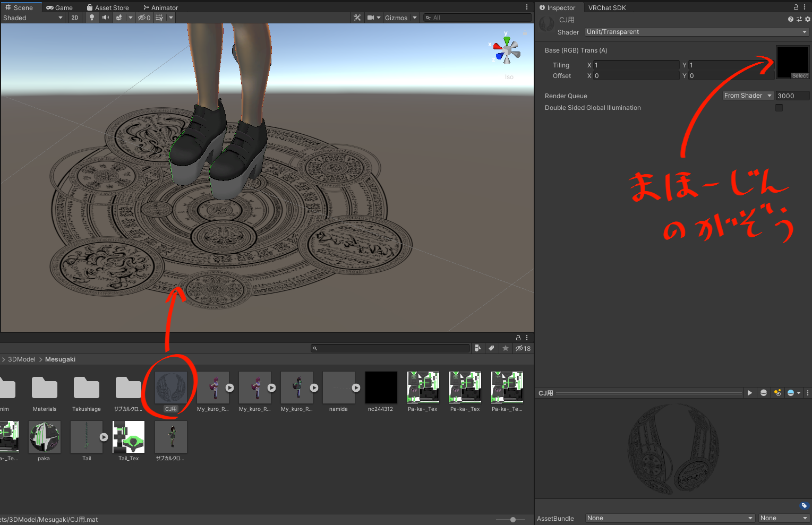Click Select on the texture slot
Image resolution: width=812 pixels, height=525 pixels.
pyautogui.click(x=799, y=76)
